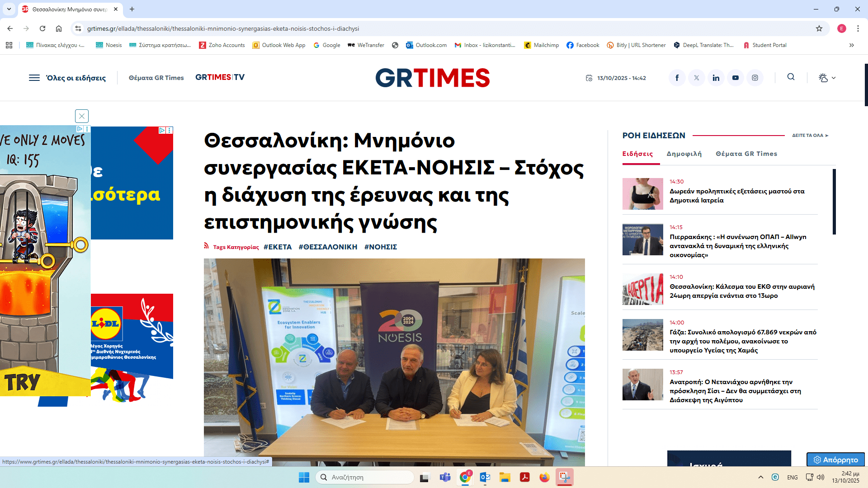868x488 pixels.
Task: Open the GR Times Facebook page icon
Action: [x=677, y=78]
